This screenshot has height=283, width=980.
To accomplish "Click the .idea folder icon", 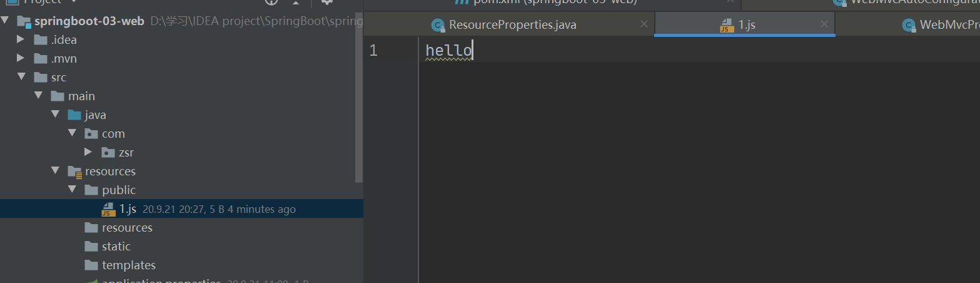I will tap(41, 40).
